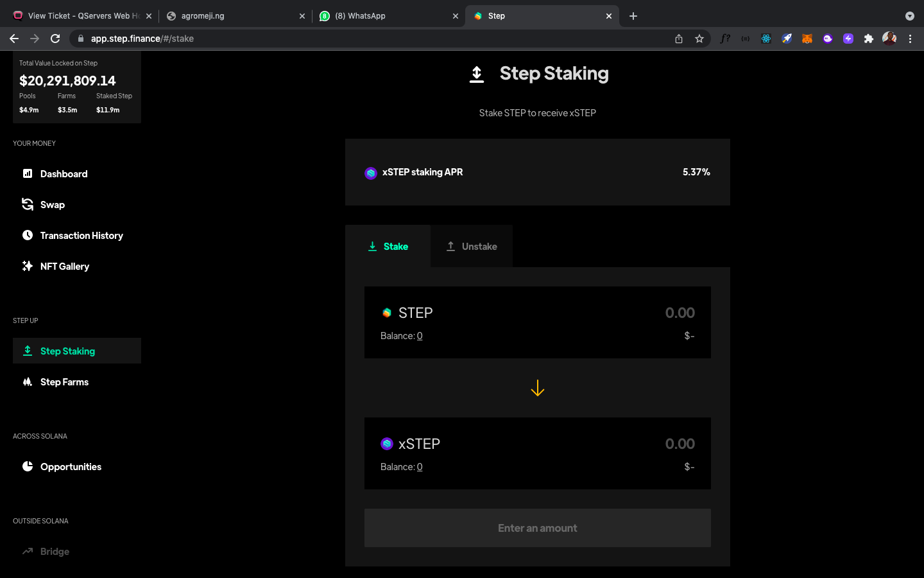Image resolution: width=924 pixels, height=578 pixels.
Task: Switch to the Stake tab
Action: pyautogui.click(x=388, y=246)
